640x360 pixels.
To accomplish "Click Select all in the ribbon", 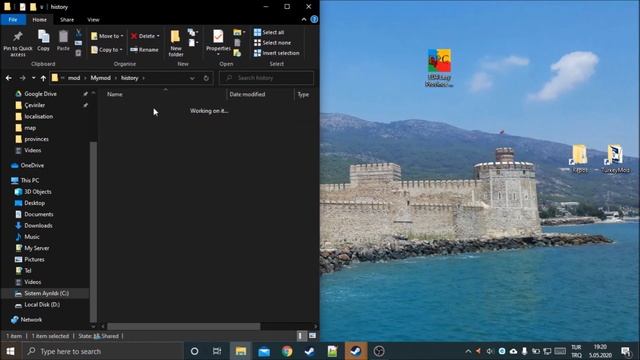I will (x=269, y=32).
